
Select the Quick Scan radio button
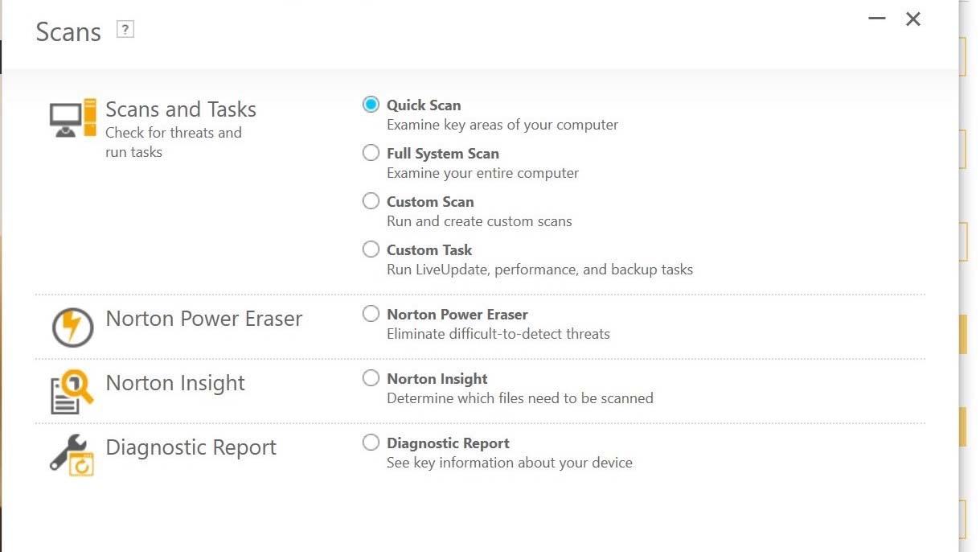point(371,105)
